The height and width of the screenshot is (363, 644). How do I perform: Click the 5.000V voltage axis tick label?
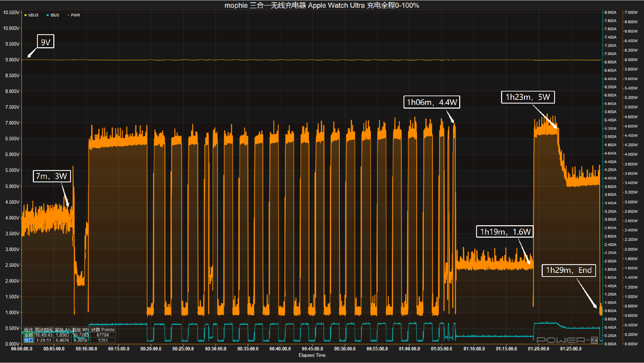(x=12, y=186)
